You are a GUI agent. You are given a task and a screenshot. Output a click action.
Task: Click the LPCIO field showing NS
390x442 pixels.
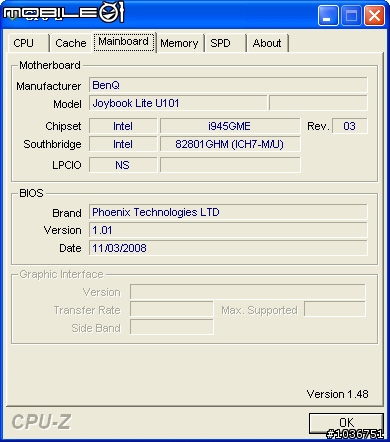click(123, 165)
